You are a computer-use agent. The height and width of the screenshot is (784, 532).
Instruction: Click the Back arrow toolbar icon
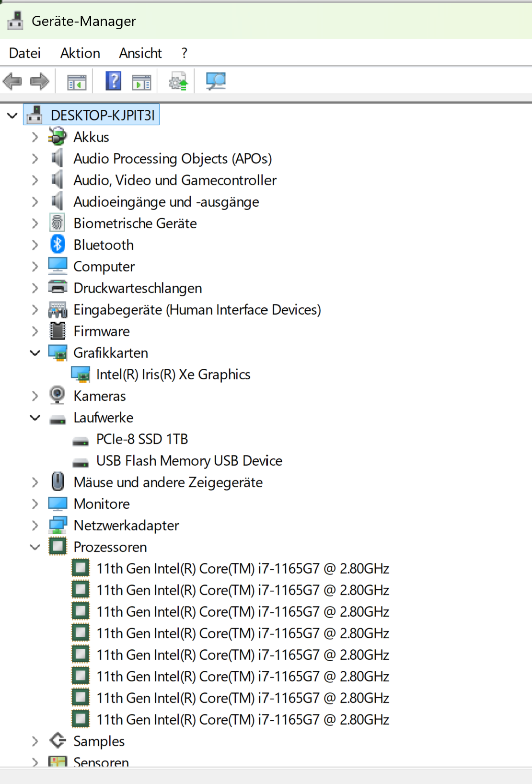point(12,82)
